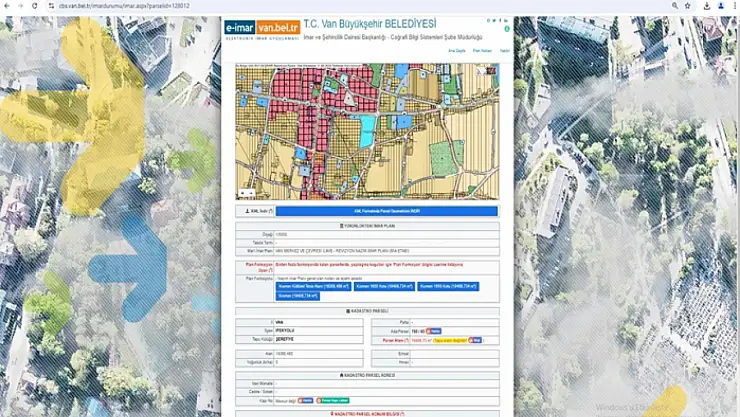Click the yellow highlighted label in Parsel Alanı row
Image resolution: width=740 pixels, height=417 pixels.
pos(450,340)
